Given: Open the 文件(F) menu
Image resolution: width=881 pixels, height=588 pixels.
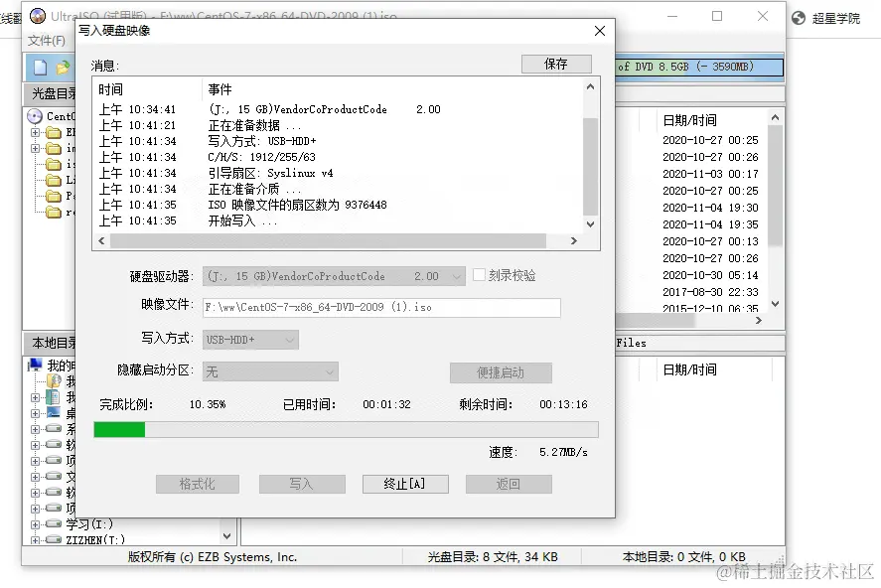Looking at the screenshot, I should pos(47,41).
